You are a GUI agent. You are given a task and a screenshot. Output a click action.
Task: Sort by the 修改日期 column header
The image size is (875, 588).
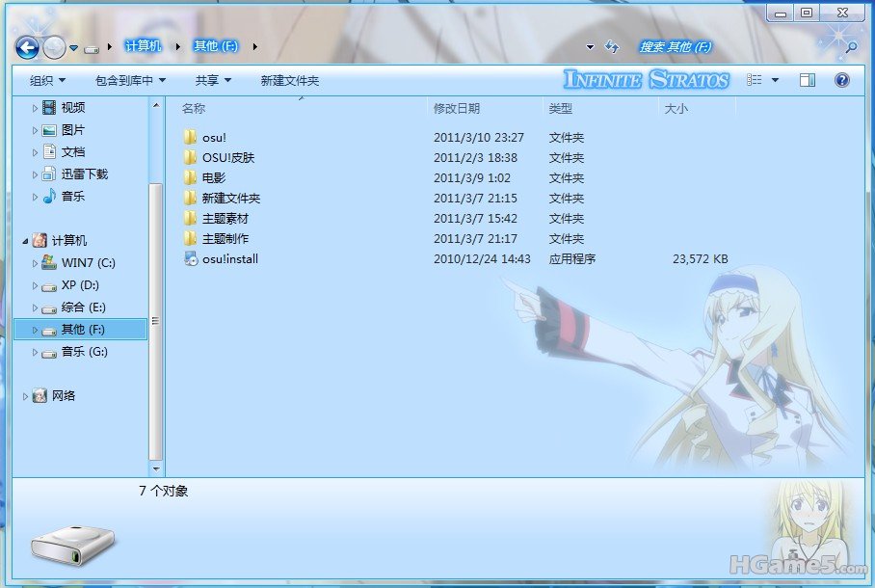click(x=457, y=108)
